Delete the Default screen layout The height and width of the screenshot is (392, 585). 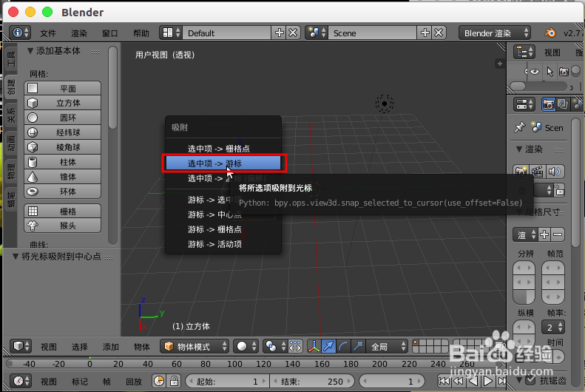(294, 33)
